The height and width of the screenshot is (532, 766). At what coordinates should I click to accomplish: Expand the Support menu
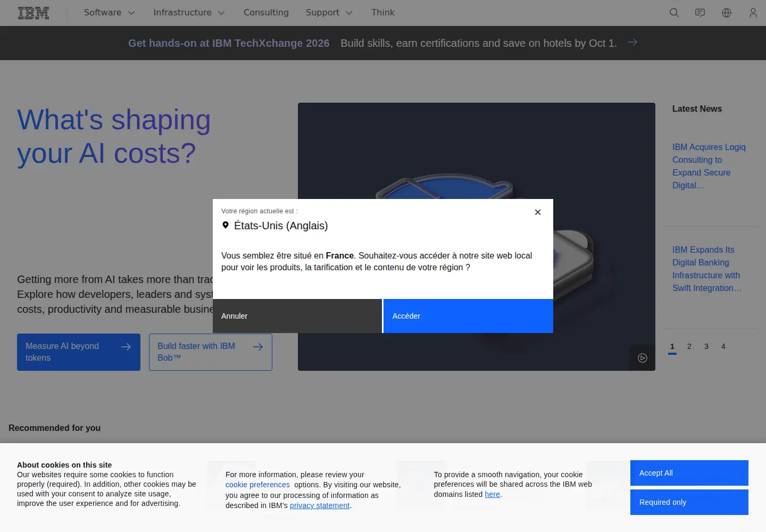click(329, 13)
